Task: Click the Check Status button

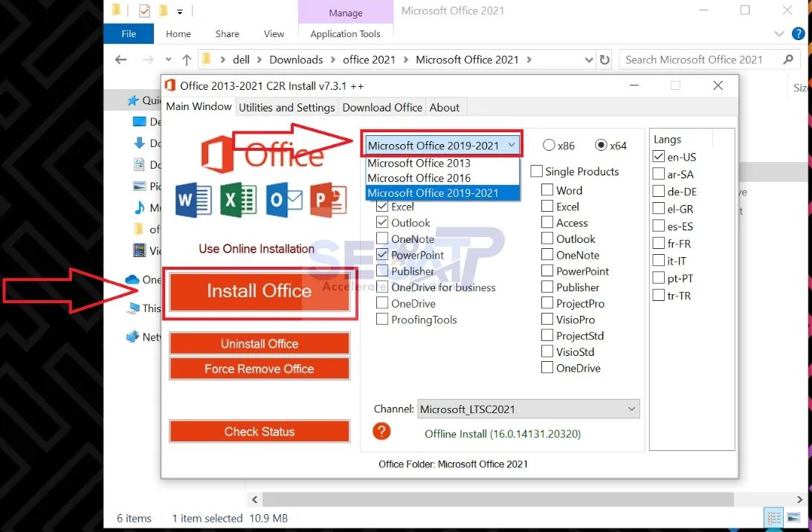Action: (x=259, y=431)
